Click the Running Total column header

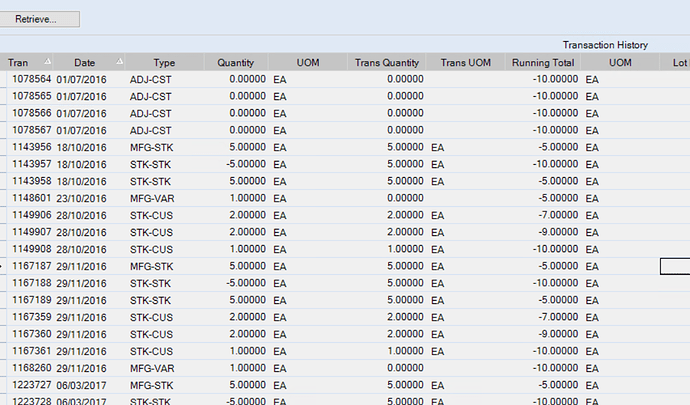(543, 63)
